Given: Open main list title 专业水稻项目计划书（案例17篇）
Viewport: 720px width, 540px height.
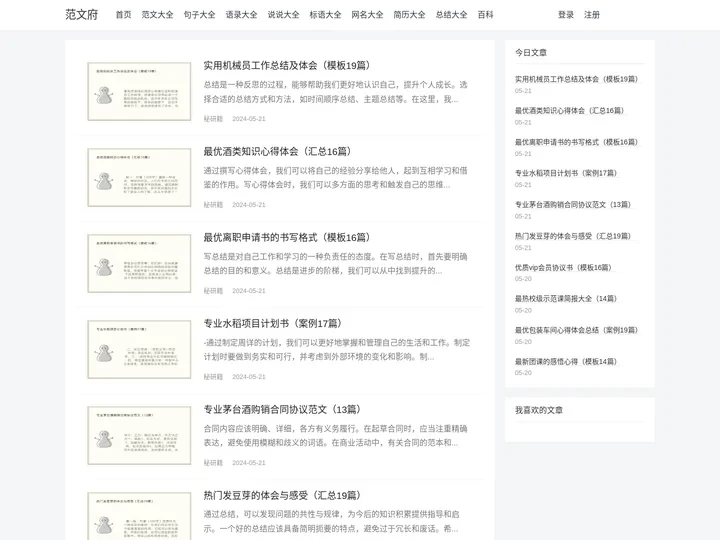Looking at the screenshot, I should (273, 323).
